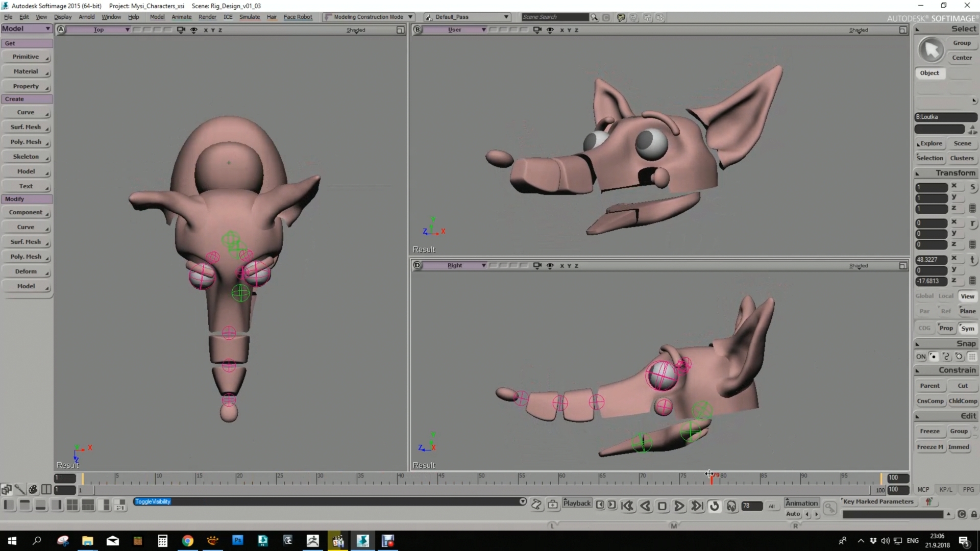980x551 pixels.
Task: Open the Right view dropdown in viewport D
Action: [455, 266]
